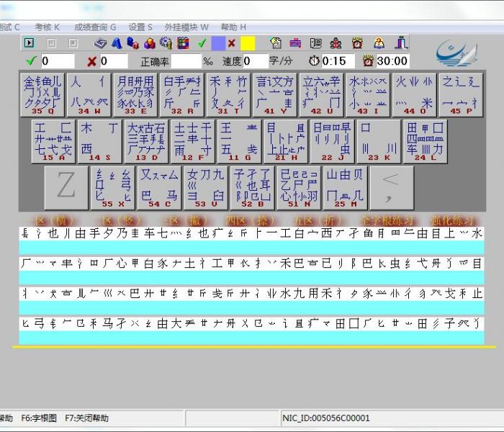Click the exit door toolbar icon
504x432 pixels.
tap(402, 42)
